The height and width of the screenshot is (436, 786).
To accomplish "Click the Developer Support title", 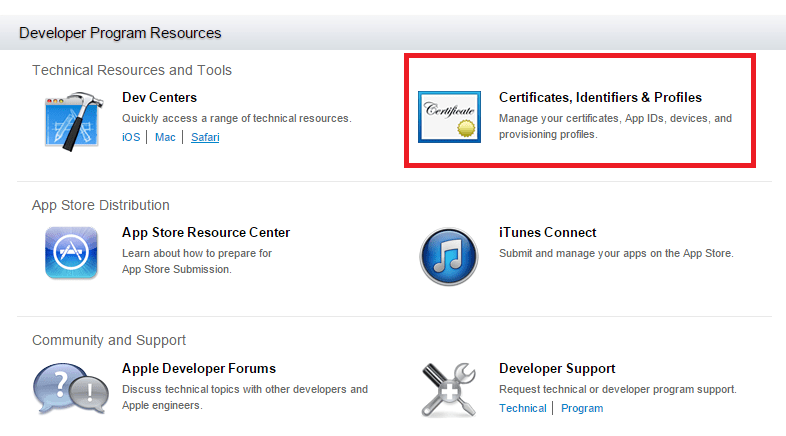I will coord(557,369).
